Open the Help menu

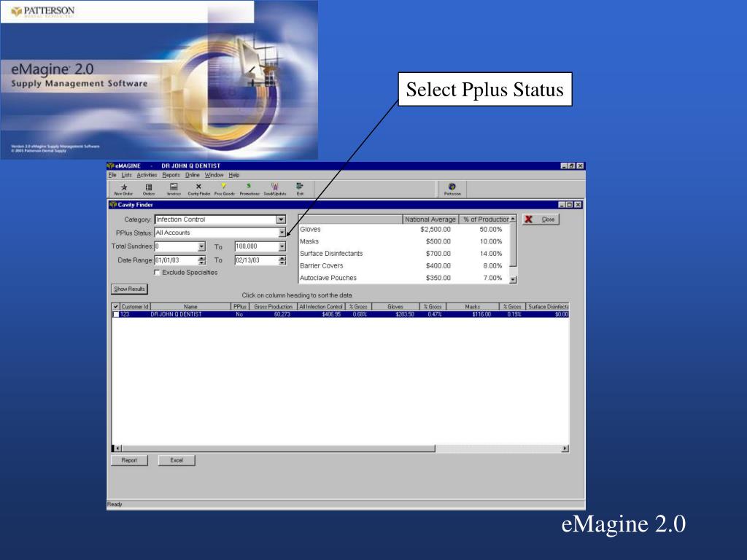point(234,175)
